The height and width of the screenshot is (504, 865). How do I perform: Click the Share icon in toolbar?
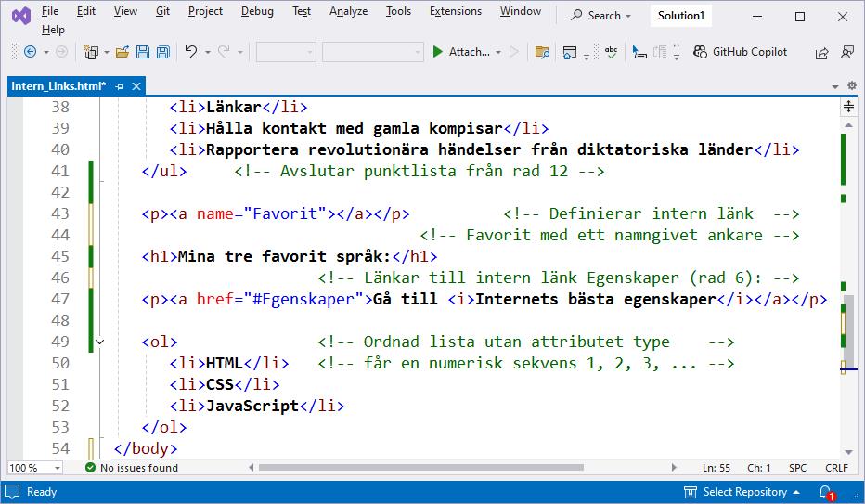[821, 53]
